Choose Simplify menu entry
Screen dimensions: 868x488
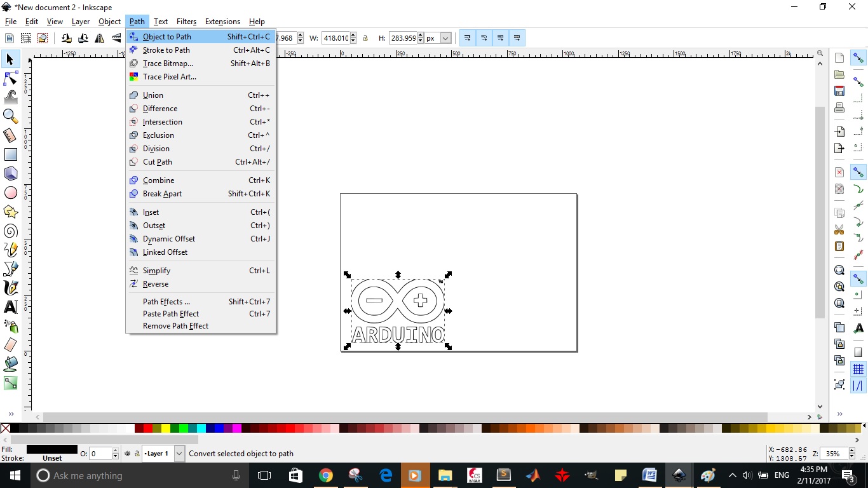201,271
